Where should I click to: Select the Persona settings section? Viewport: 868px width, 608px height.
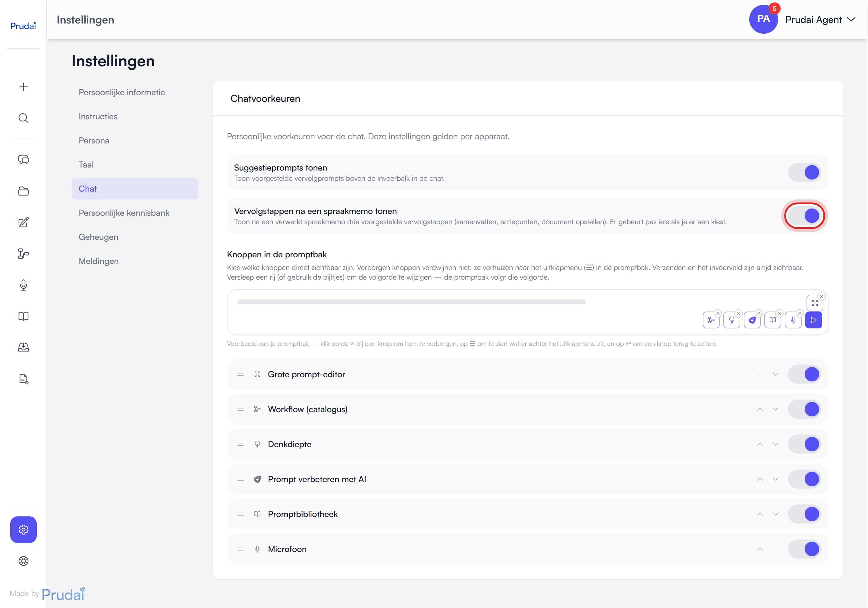pos(135,141)
